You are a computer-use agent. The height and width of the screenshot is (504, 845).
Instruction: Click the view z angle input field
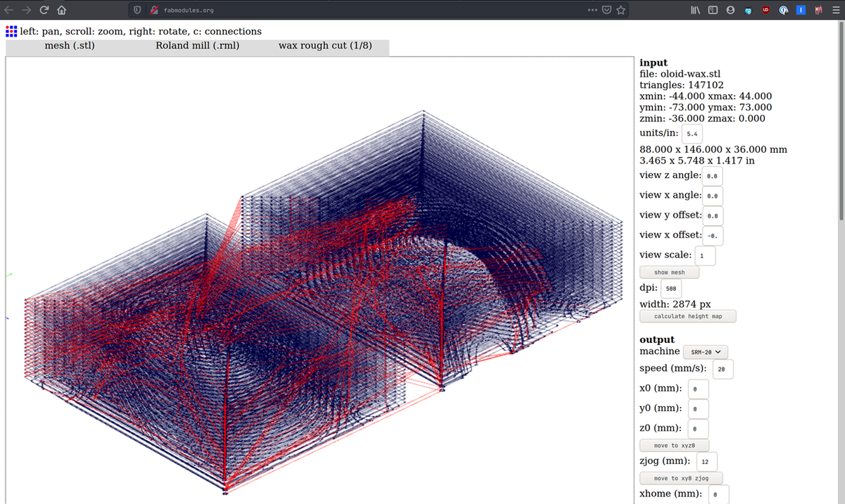[712, 176]
